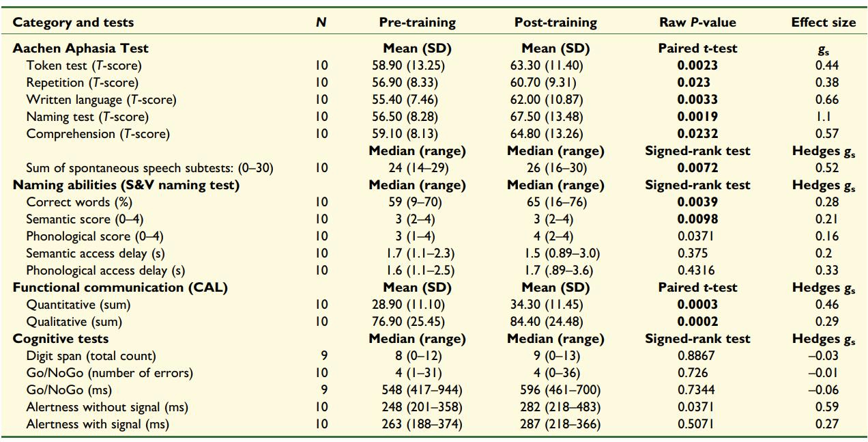This screenshot has width=868, height=442.
Task: Select the 'Token test (T-score)' row label
Action: [84, 66]
